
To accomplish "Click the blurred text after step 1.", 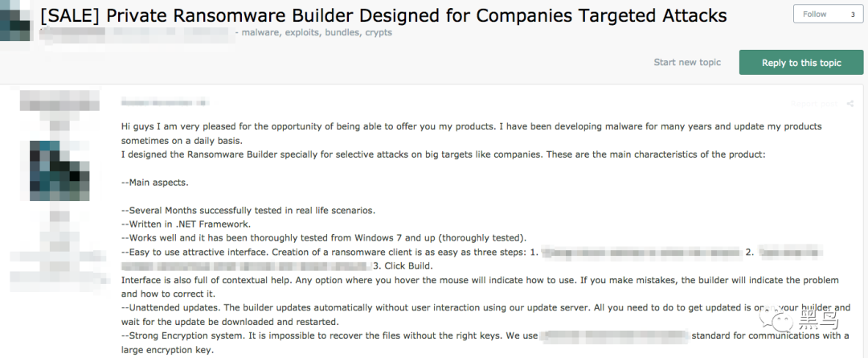I will pyautogui.click(x=641, y=253).
